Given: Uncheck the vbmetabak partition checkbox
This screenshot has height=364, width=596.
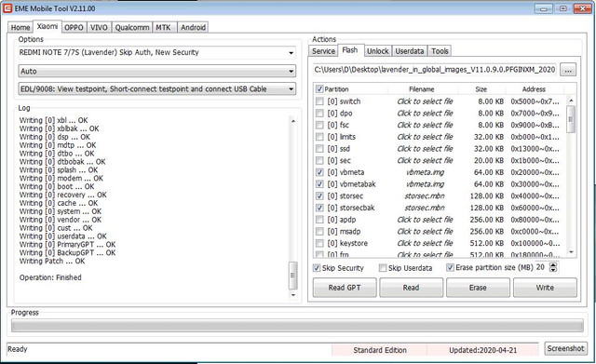Looking at the screenshot, I should point(319,184).
